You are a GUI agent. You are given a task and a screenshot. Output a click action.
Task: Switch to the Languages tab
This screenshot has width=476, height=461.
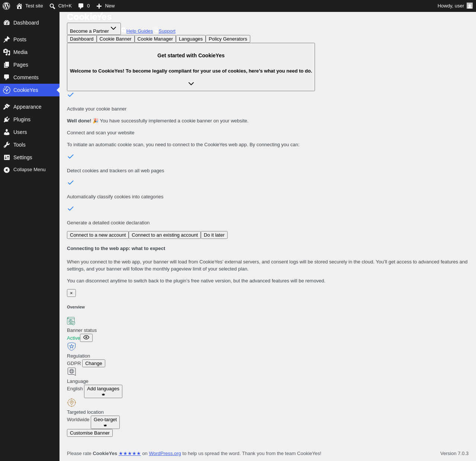pyautogui.click(x=191, y=39)
